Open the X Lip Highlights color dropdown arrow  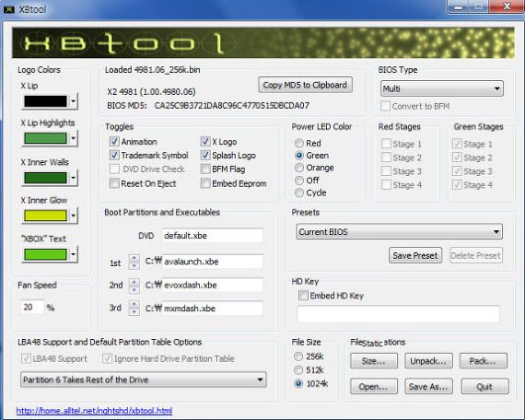click(73, 137)
